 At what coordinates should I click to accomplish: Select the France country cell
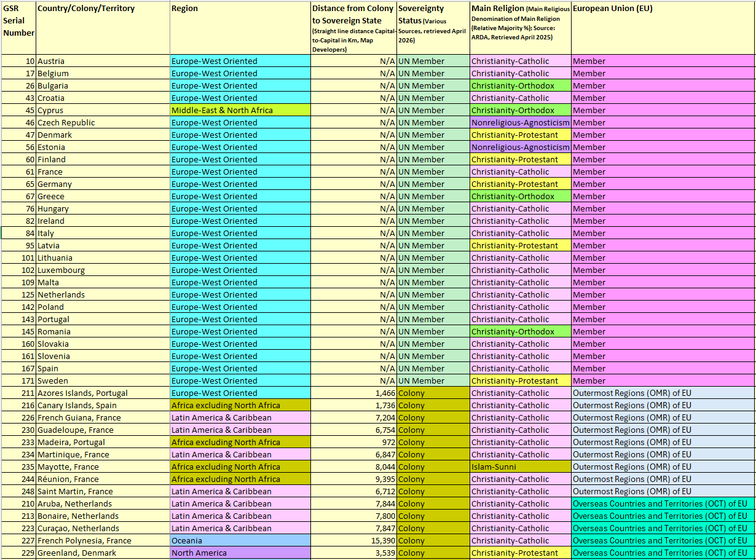103,172
